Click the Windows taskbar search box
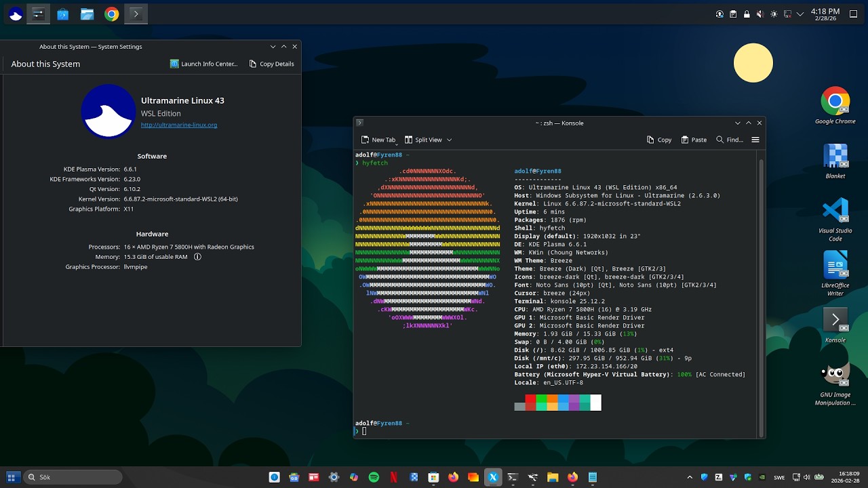This screenshot has height=488, width=868. (74, 477)
